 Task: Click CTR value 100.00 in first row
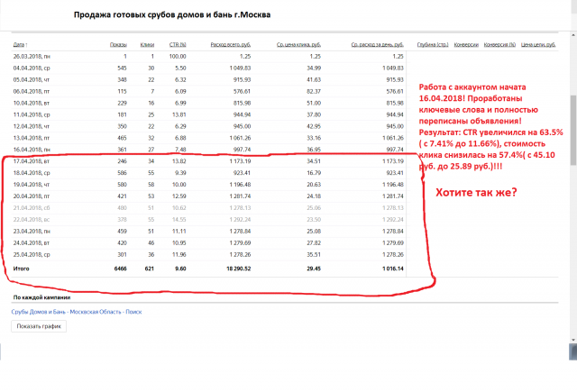coord(178,56)
